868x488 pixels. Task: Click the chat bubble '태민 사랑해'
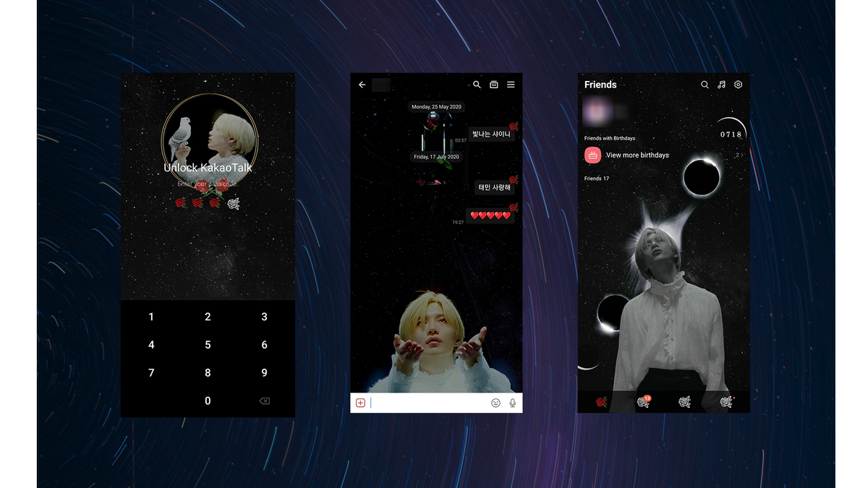[x=495, y=187]
